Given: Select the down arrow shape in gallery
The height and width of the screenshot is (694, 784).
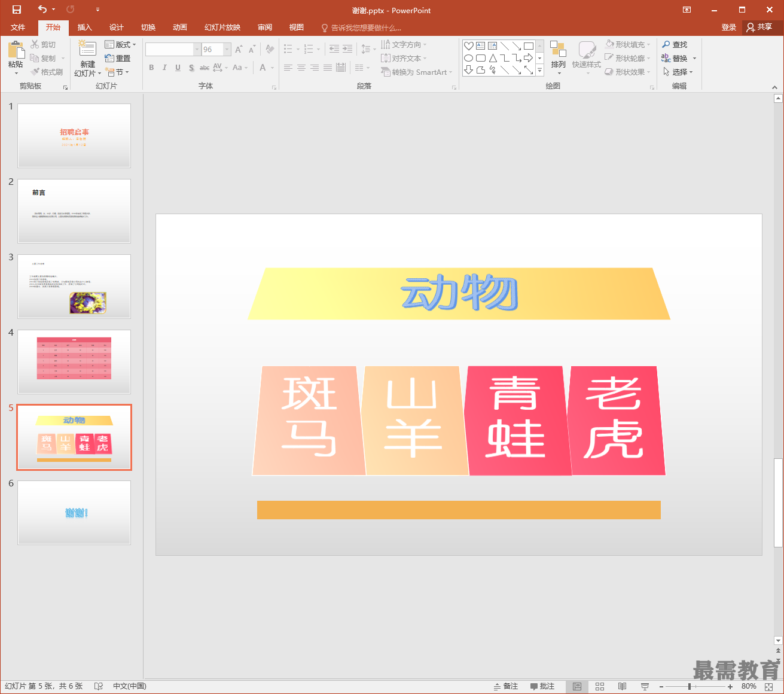Looking at the screenshot, I should click(x=469, y=70).
